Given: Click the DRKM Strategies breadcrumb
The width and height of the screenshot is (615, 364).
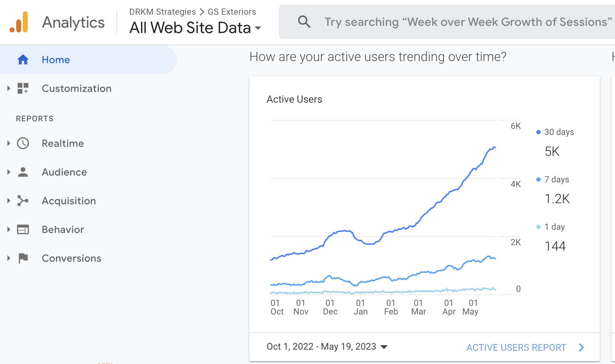Looking at the screenshot, I should click(162, 12).
